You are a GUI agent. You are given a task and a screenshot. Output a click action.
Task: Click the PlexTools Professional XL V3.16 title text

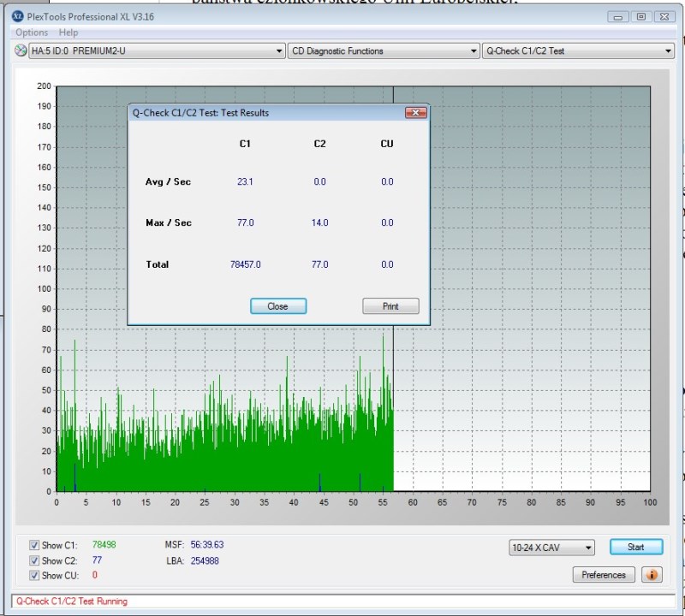point(91,16)
